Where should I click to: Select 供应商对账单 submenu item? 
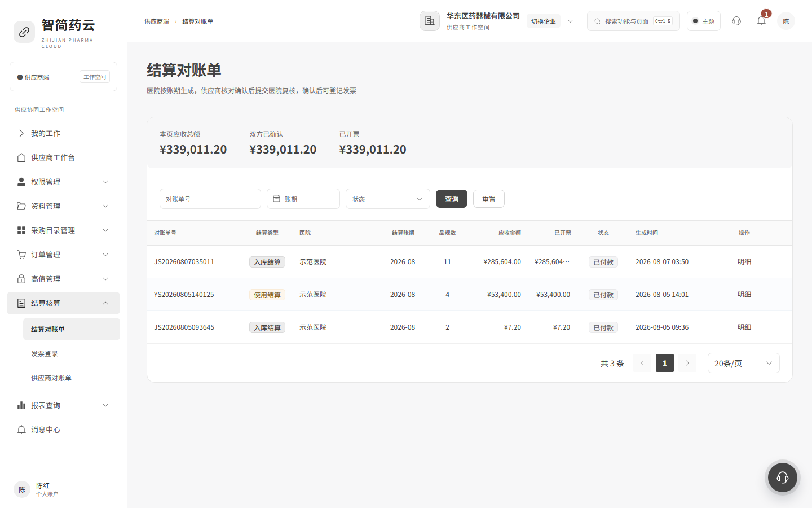tap(72, 378)
